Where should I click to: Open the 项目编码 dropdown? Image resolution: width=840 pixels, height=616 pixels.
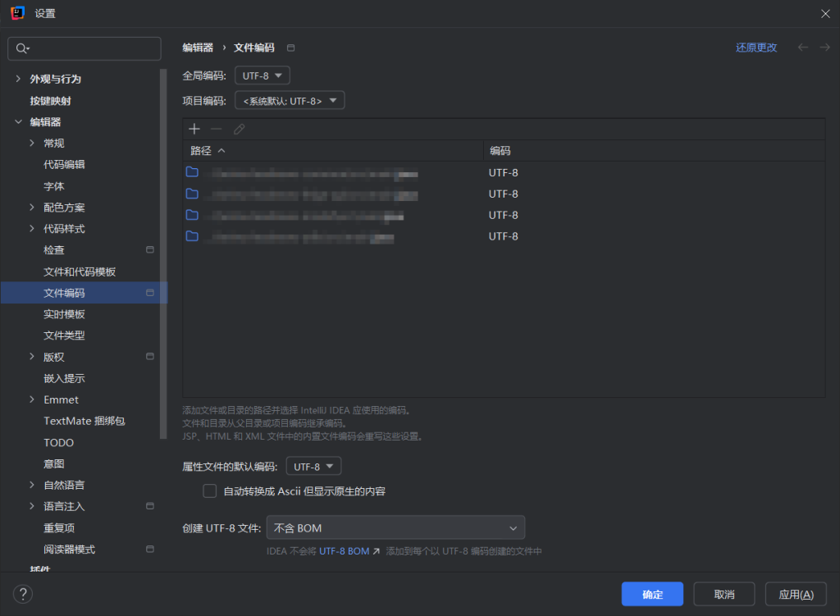pyautogui.click(x=290, y=100)
